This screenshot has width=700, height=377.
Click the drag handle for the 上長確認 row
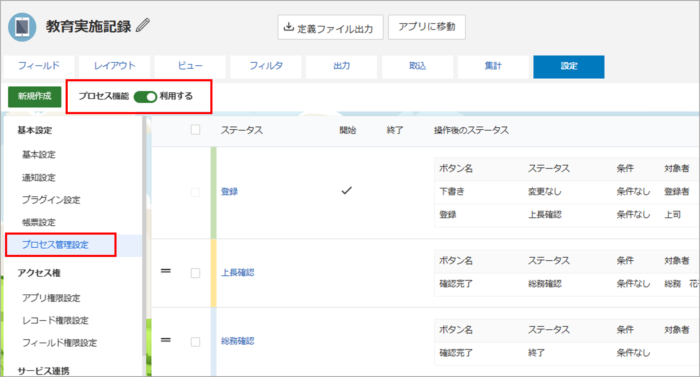(x=166, y=271)
